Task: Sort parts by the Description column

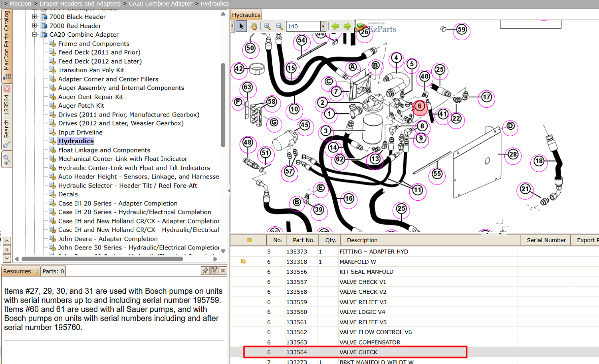Action: 429,240
